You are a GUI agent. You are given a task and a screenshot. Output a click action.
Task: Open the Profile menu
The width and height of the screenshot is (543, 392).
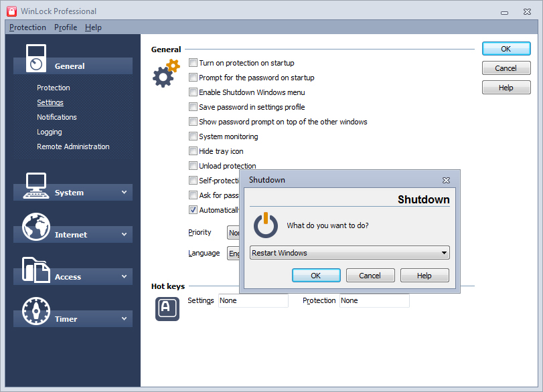click(x=66, y=27)
